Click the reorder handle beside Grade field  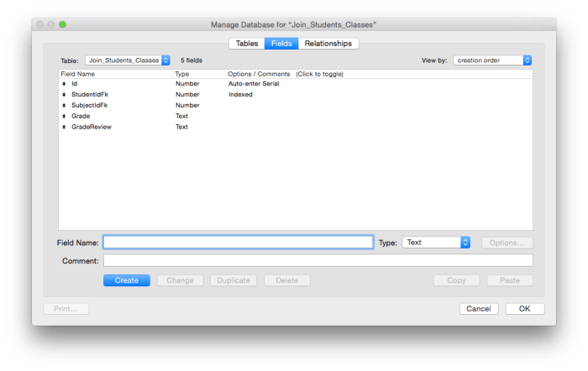pyautogui.click(x=64, y=117)
